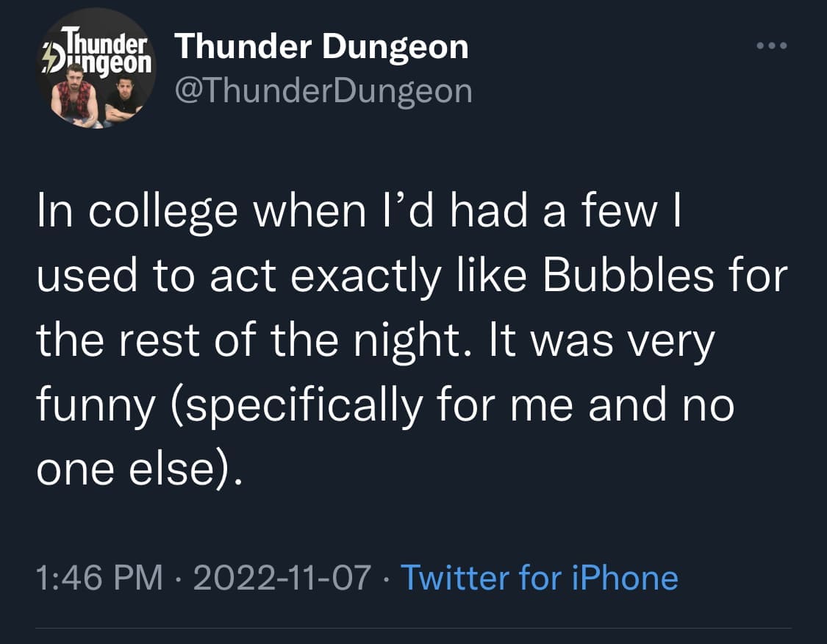Open the three-dot more options menu
The width and height of the screenshot is (827, 644).
[x=772, y=46]
